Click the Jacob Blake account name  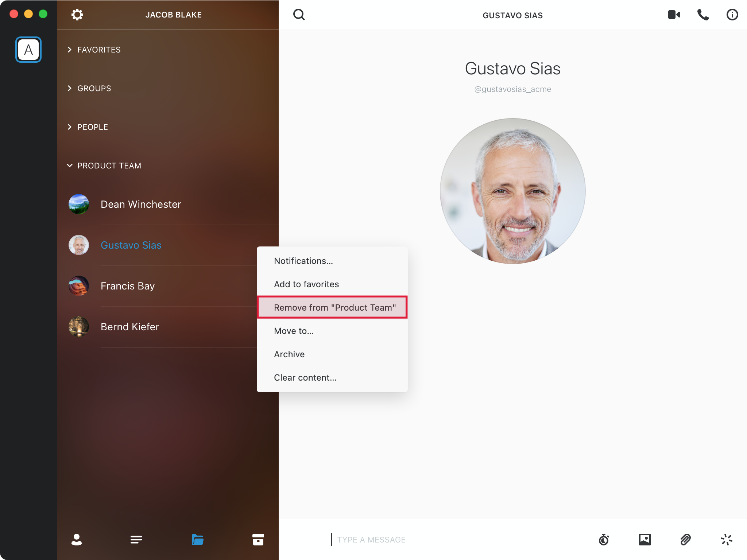click(x=174, y=15)
